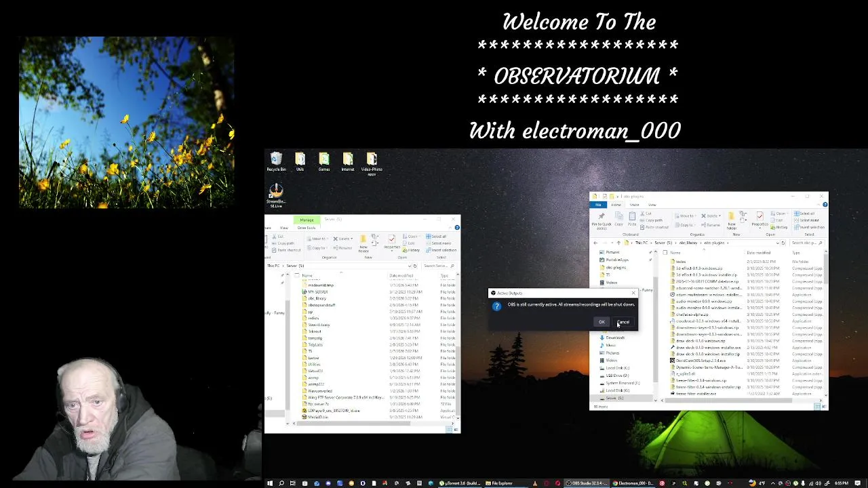Sort by Date modified in obs-plugins window
Screen dimensions: 868x488
pyautogui.click(x=758, y=253)
